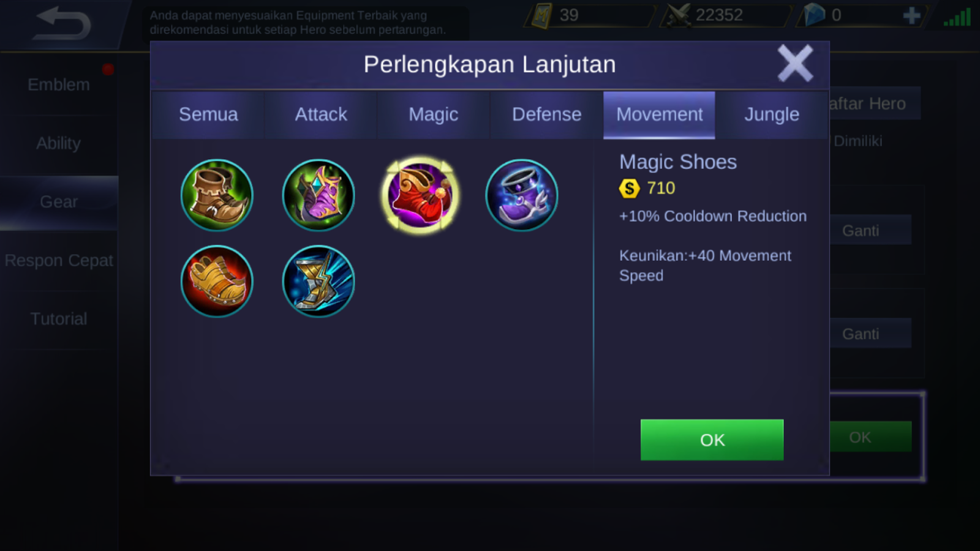980x551 pixels.
Task: Open the Magic equipment tab
Action: [434, 114]
